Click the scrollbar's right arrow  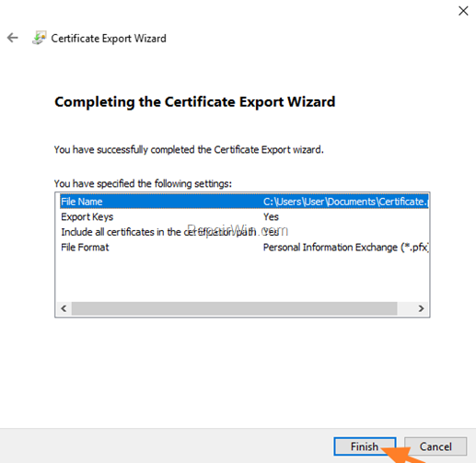[421, 308]
